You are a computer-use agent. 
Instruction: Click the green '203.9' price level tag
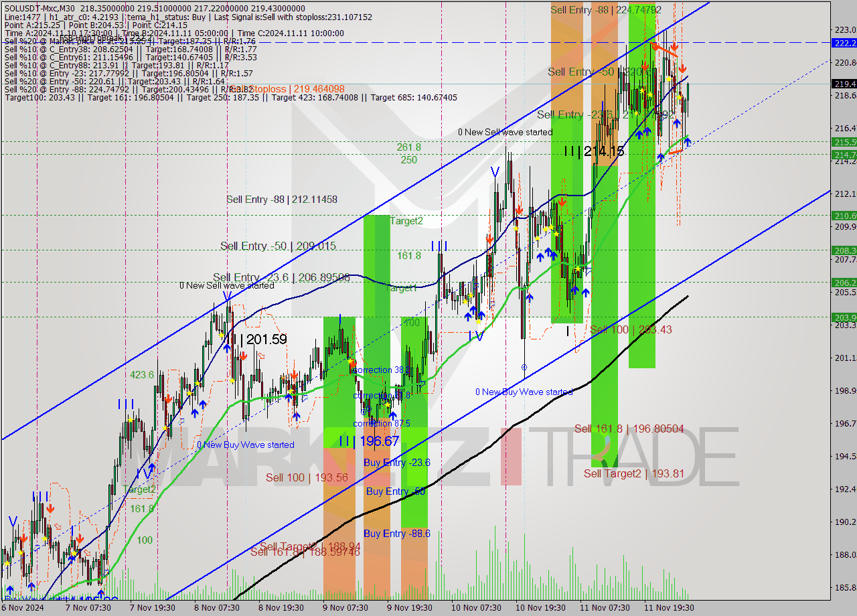[x=844, y=317]
